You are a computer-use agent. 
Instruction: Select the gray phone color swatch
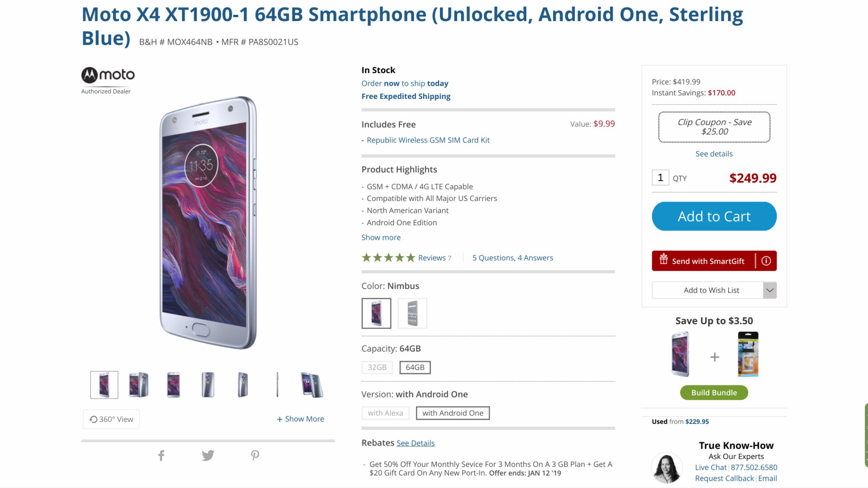[x=412, y=313]
